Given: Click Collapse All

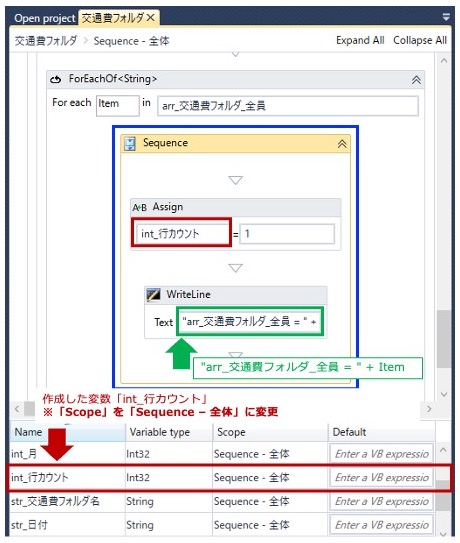Looking at the screenshot, I should 420,41.
